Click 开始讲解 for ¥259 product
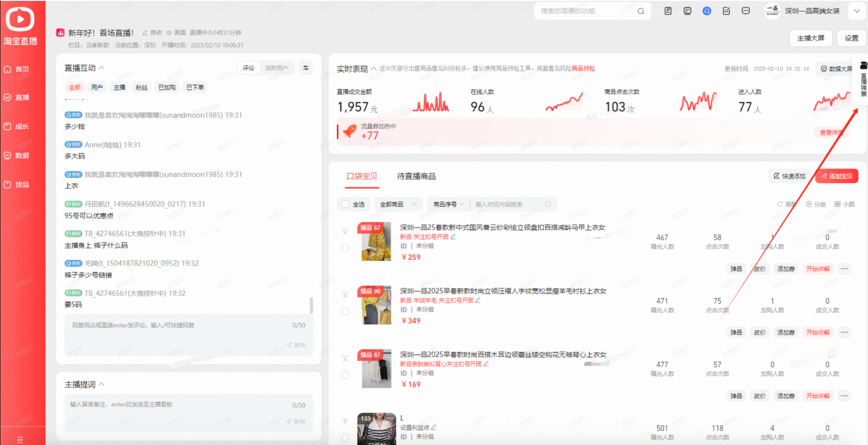The image size is (868, 445). 818,268
